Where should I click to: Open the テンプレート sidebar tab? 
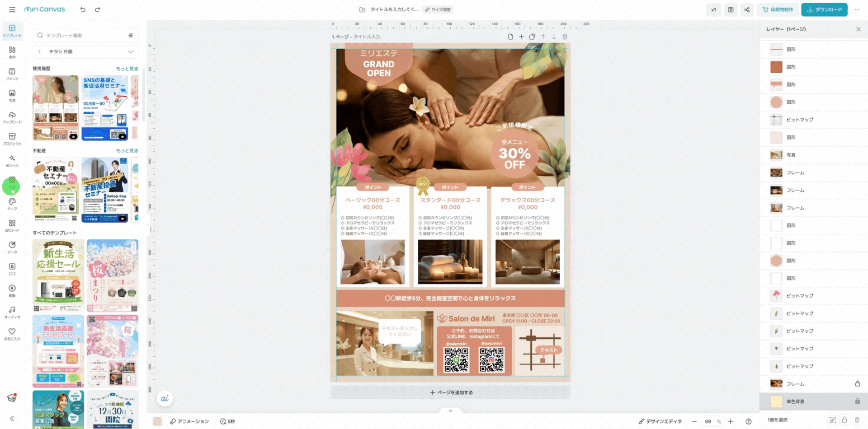point(12,31)
